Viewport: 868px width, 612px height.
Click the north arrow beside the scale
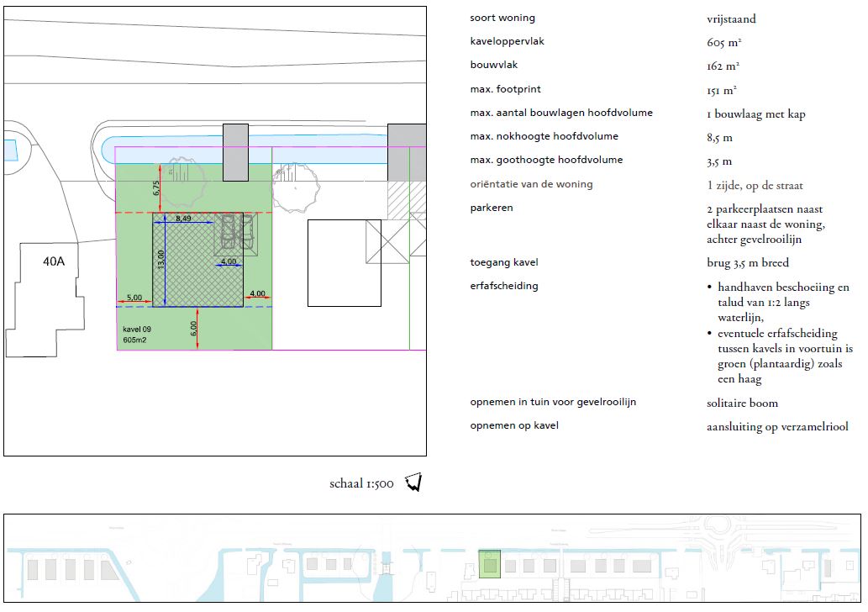[x=413, y=483]
